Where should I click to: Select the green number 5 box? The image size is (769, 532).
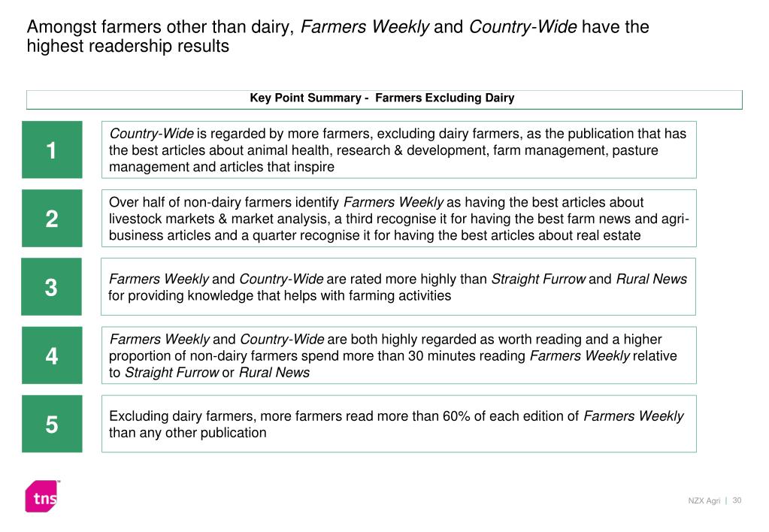click(x=52, y=424)
